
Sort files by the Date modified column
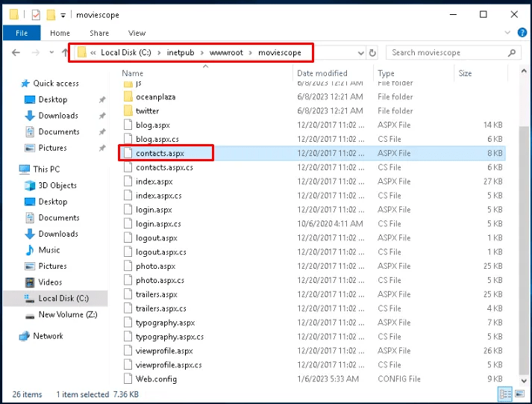(322, 73)
